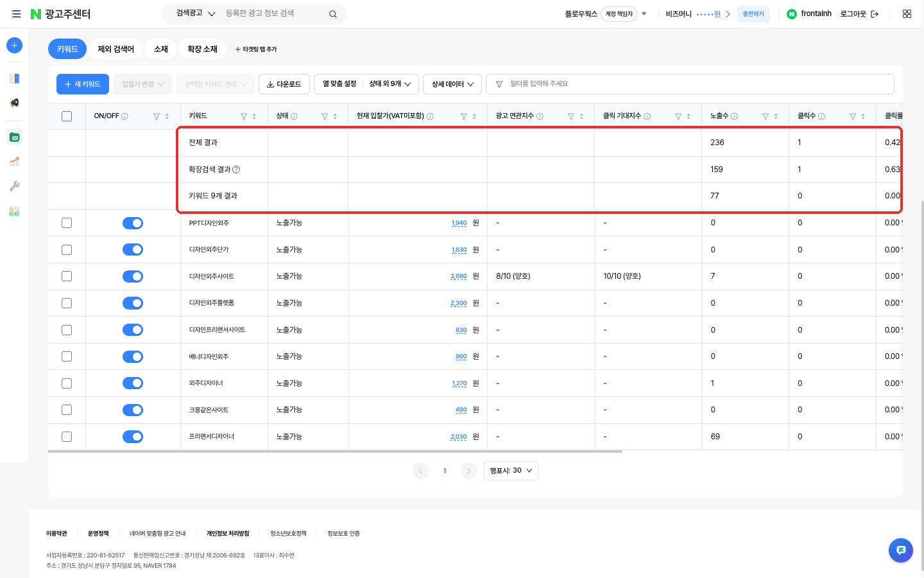Screen dimensions: 924x578
Task: Click the 로그아웃 link
Action: pyautogui.click(x=853, y=13)
